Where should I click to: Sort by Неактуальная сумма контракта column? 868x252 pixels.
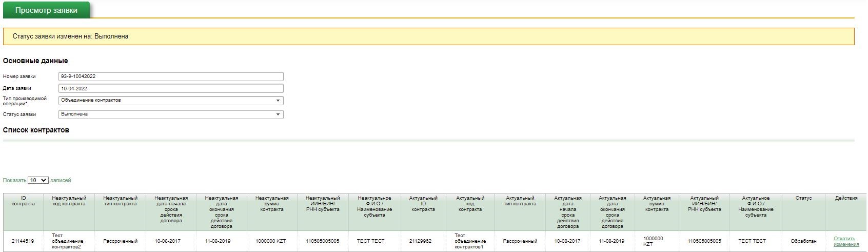[x=272, y=204]
